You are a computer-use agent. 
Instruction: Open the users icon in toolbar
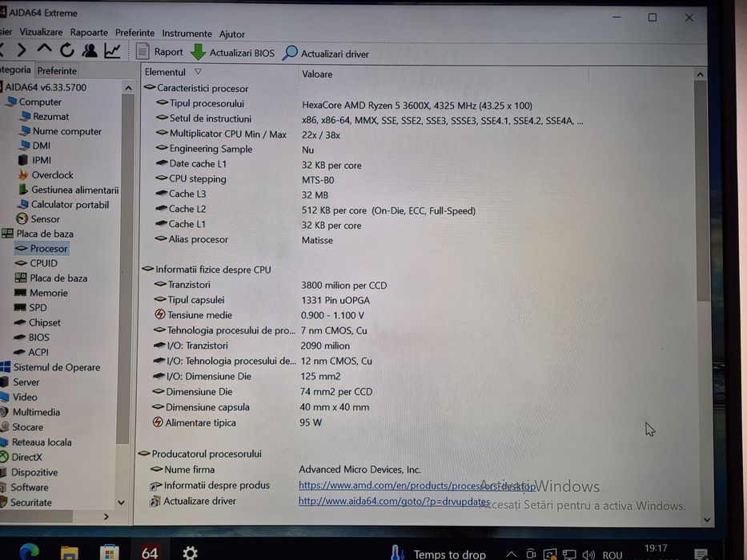[x=89, y=50]
